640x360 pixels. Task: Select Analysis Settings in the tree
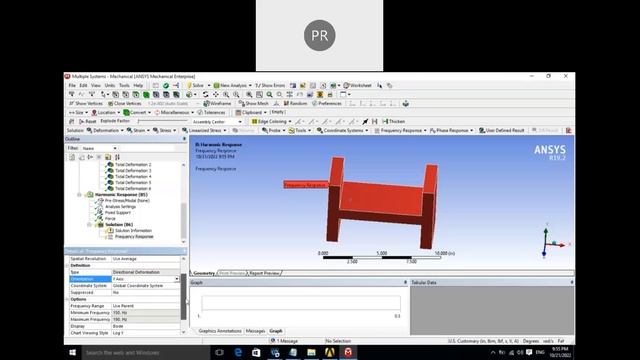(120, 207)
